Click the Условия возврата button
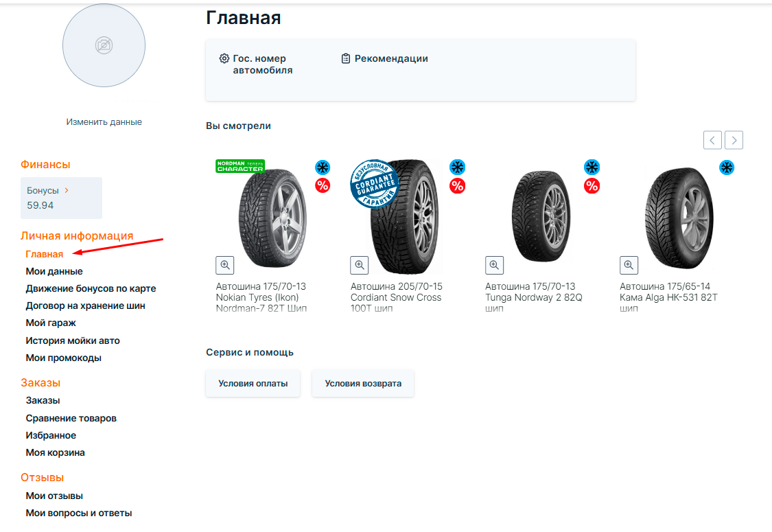This screenshot has width=772, height=532. (363, 384)
